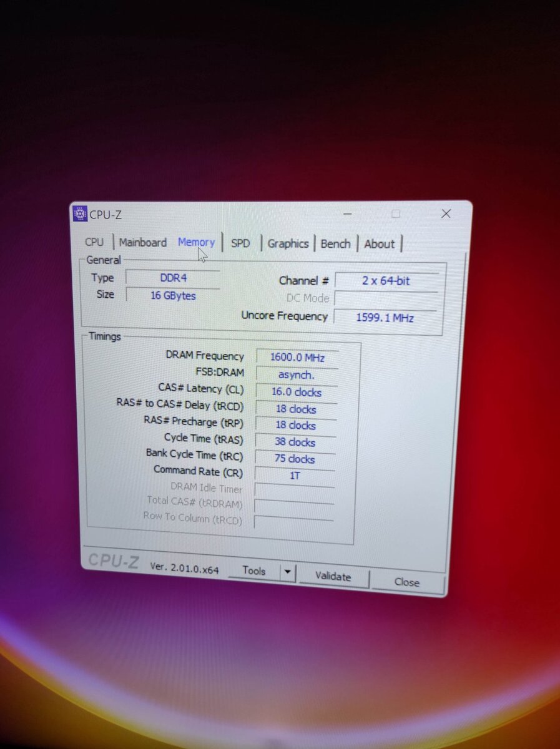Click the Command Rate value 1T
The width and height of the screenshot is (560, 749).
tap(295, 476)
